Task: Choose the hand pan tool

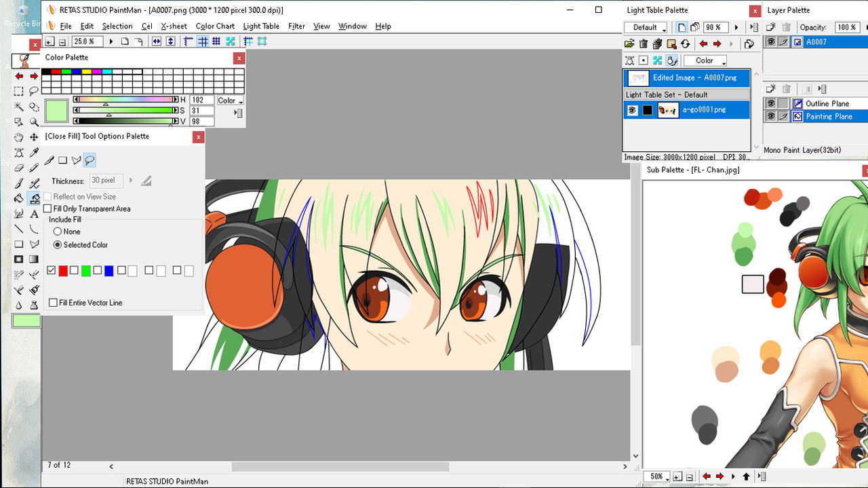Action: point(19,137)
